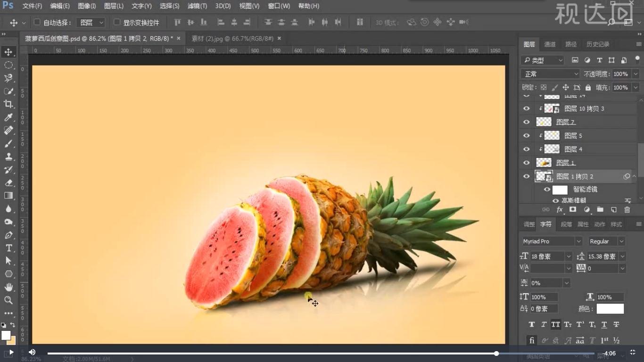This screenshot has height=362, width=644.
Task: Open layer filter 类型 dropdown
Action: (543, 60)
